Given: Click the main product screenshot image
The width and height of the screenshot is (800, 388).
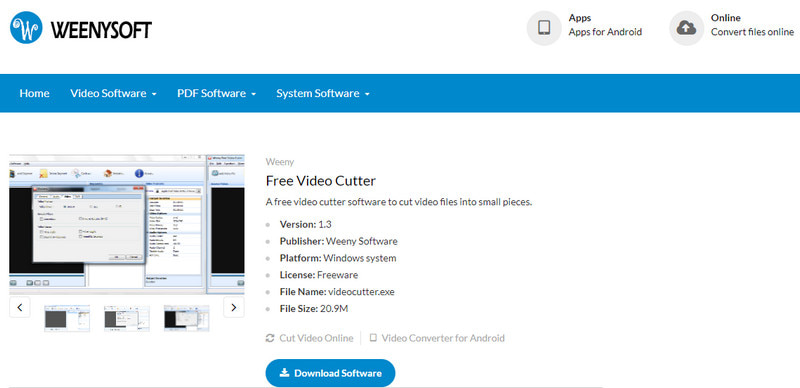Looking at the screenshot, I should click(127, 224).
